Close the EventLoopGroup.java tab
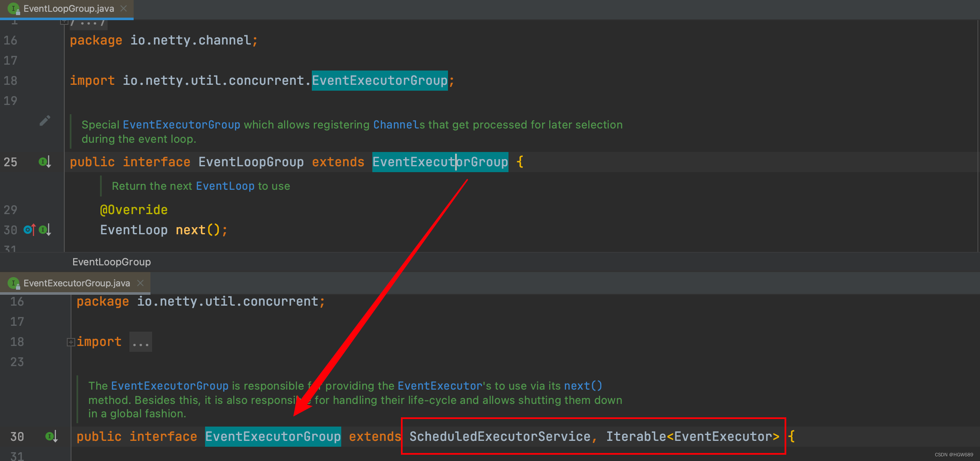This screenshot has width=980, height=461. (x=124, y=8)
